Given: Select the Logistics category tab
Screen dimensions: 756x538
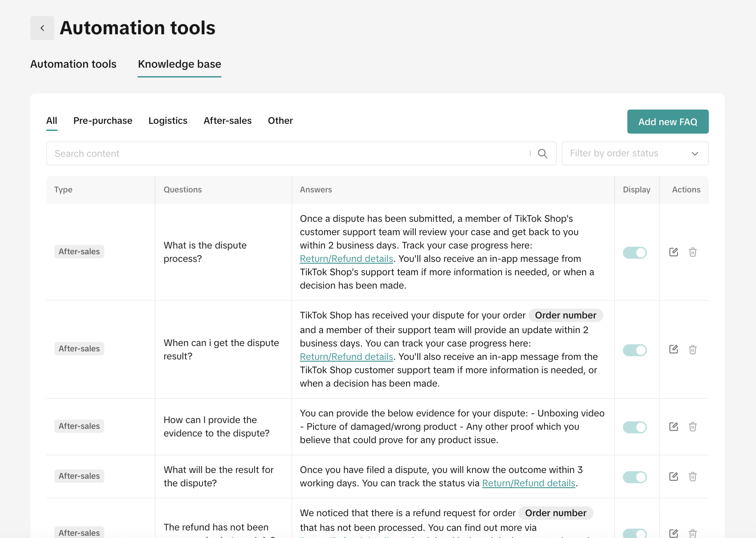Looking at the screenshot, I should click(x=168, y=121).
